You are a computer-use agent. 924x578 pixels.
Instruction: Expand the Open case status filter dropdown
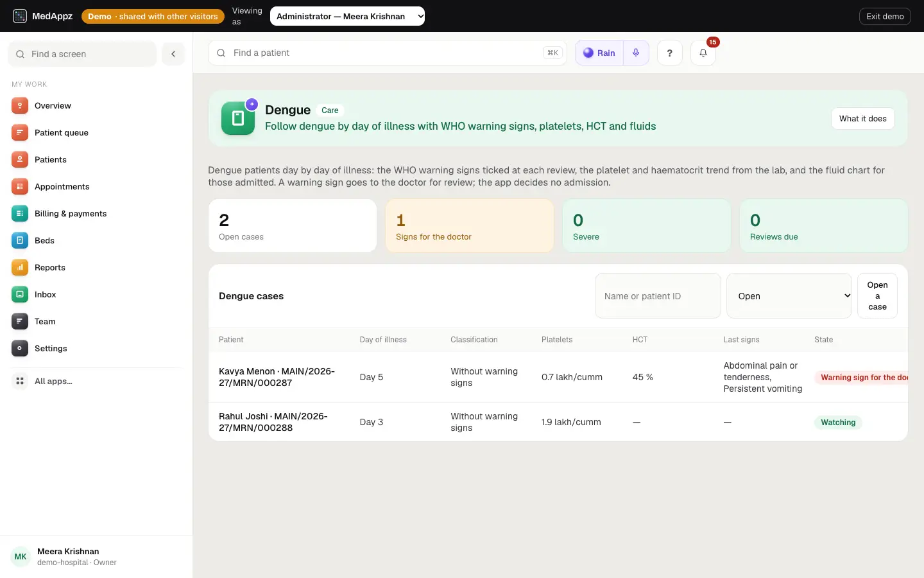(789, 296)
